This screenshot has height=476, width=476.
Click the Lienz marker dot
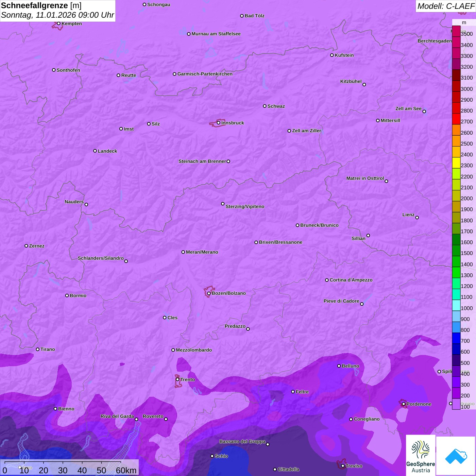pos(417,218)
